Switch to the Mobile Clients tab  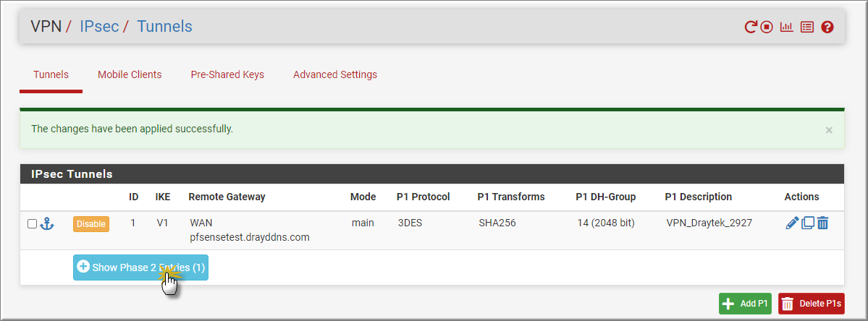click(130, 74)
